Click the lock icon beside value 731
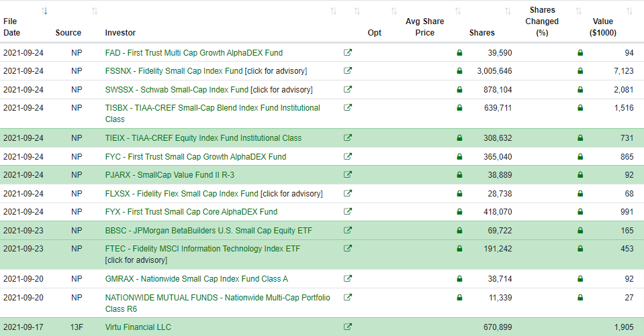The width and height of the screenshot is (644, 336). pos(580,138)
